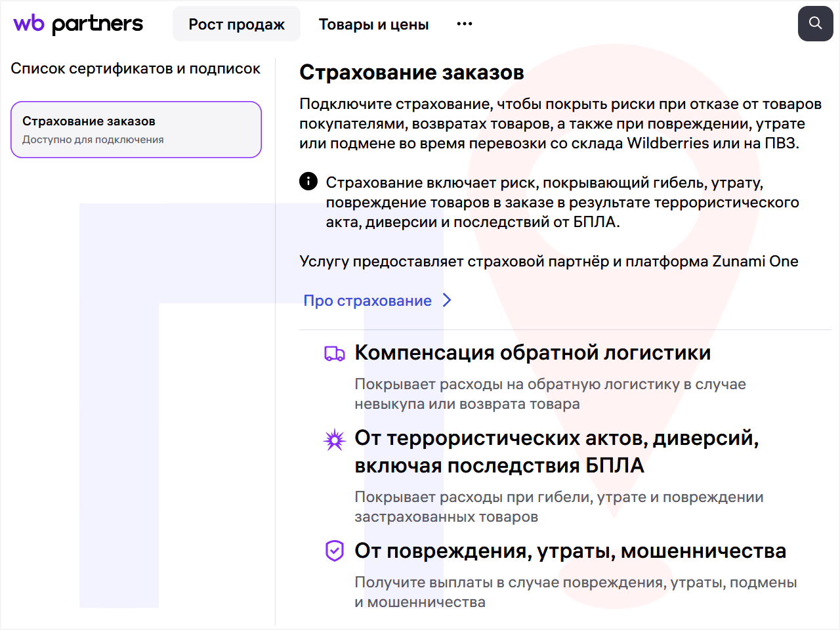Select the Страхование заказов card in the sidebar

pos(136,129)
